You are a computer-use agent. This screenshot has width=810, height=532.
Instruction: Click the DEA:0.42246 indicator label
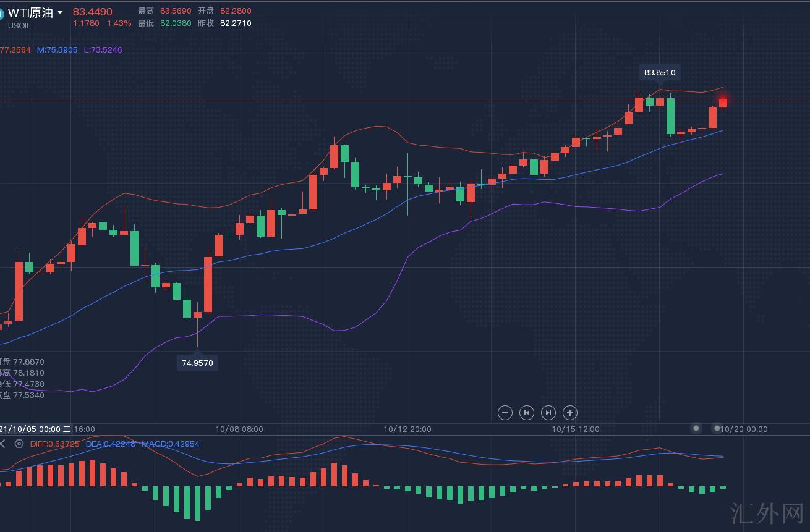point(111,444)
